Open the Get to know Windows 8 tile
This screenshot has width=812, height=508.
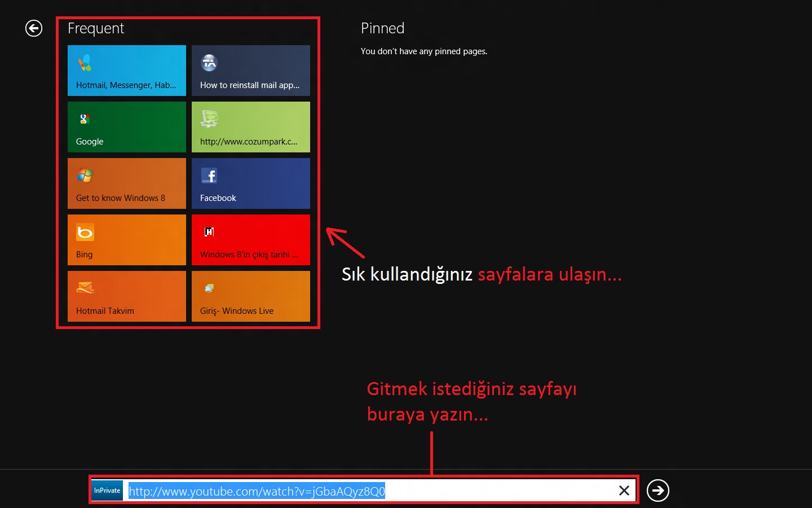pos(127,183)
